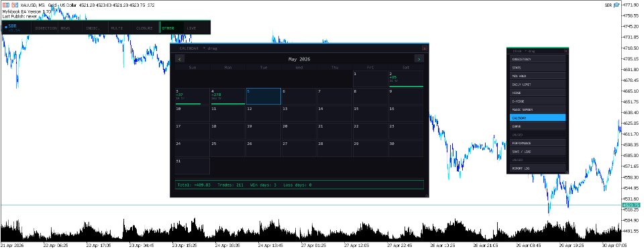The image size is (644, 249).
Task: Click the 'Total: +409.03' summary text
Action: click(194, 185)
